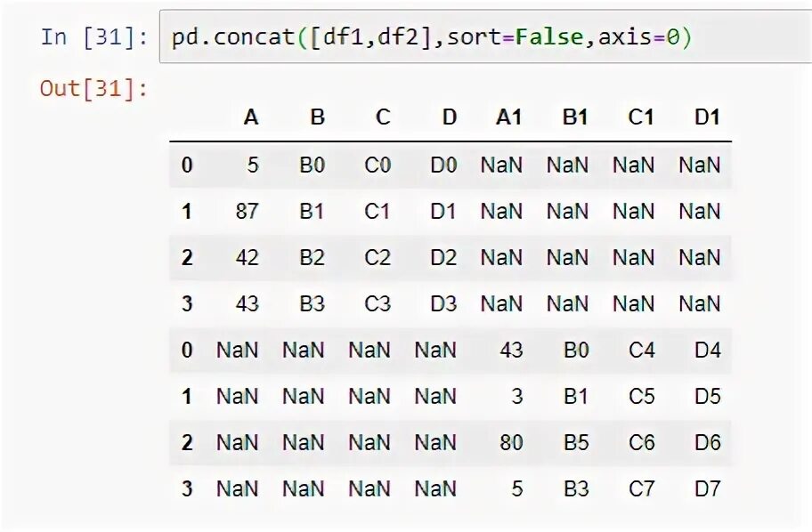The image size is (812, 532).
Task: Click the In [31] prompt label
Action: pyautogui.click(x=92, y=37)
